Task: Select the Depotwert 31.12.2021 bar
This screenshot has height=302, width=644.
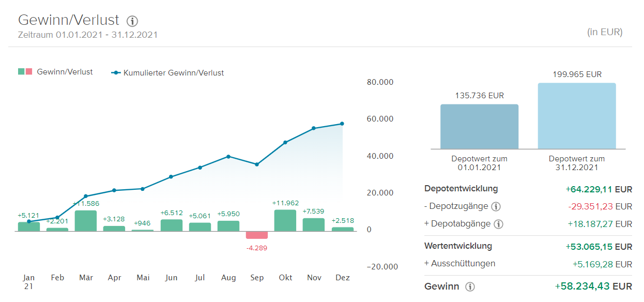Action: point(577,116)
